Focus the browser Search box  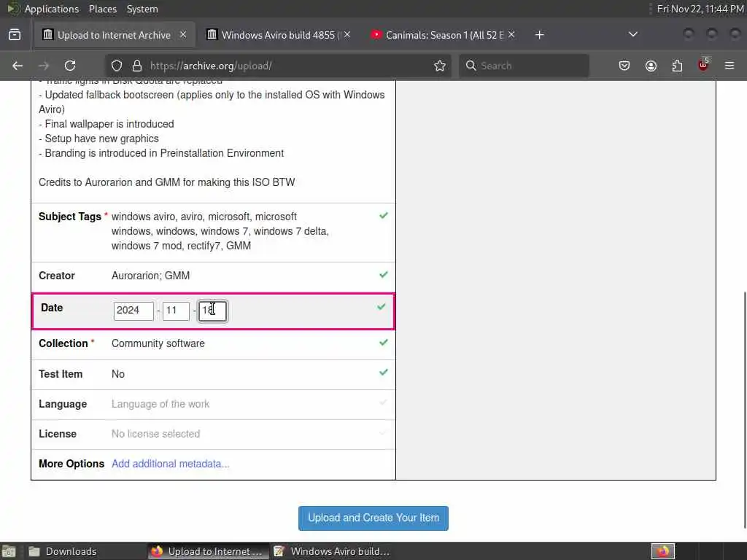click(524, 66)
